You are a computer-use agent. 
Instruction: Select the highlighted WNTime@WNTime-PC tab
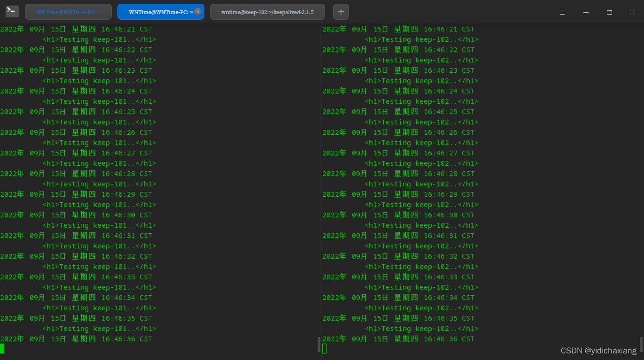click(161, 12)
